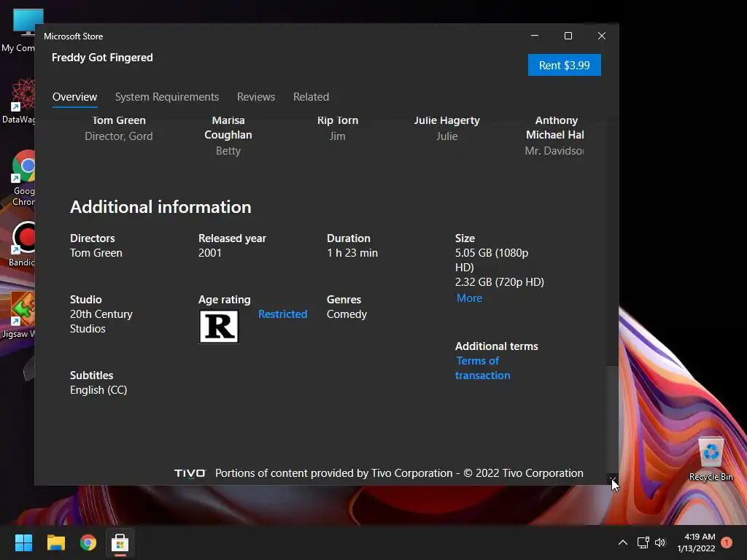This screenshot has height=560, width=747.
Task: Click the duration 1 h 23 min
Action: click(x=352, y=253)
